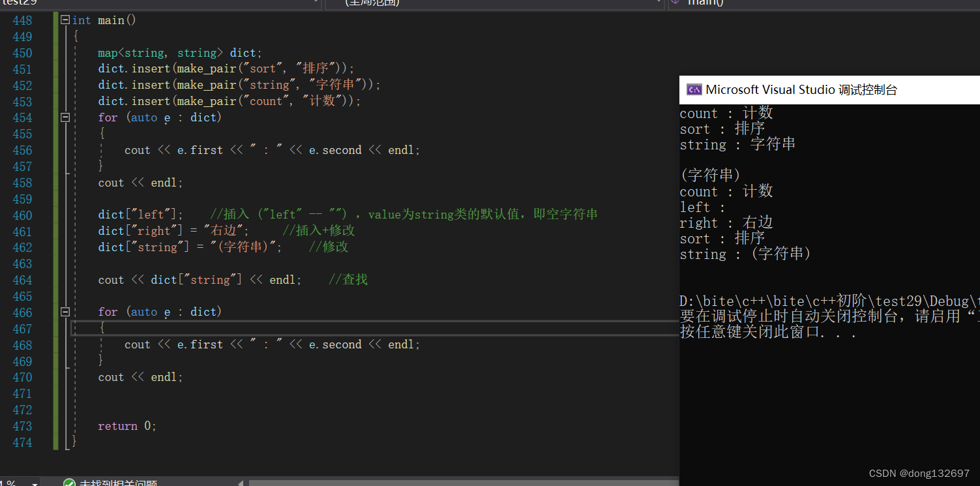Click the debug console window icon
The height and width of the screenshot is (486, 980).
694,90
